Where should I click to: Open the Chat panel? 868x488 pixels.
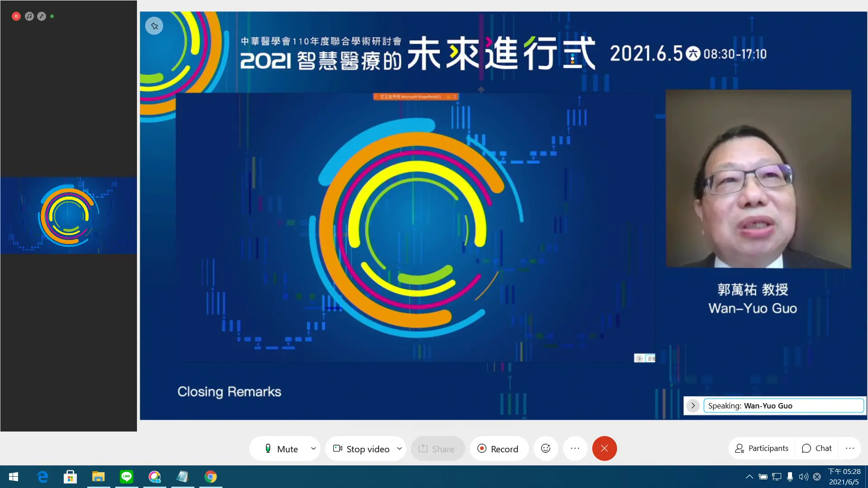(816, 448)
